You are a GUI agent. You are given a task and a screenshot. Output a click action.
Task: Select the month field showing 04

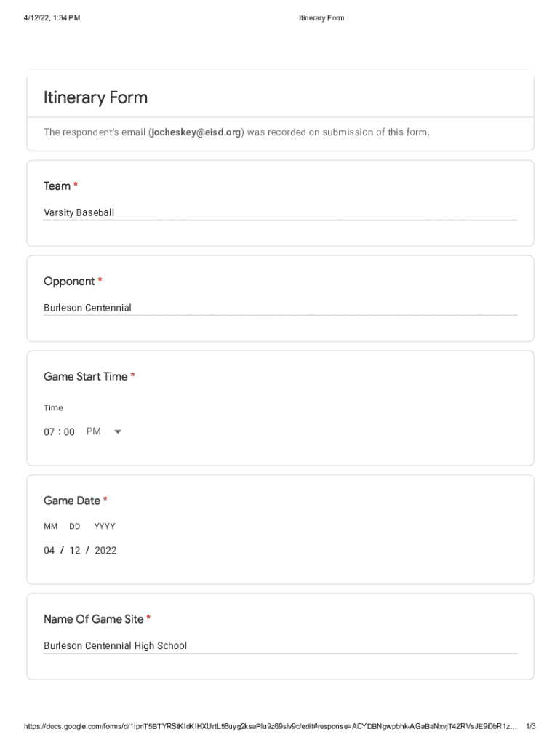(49, 551)
